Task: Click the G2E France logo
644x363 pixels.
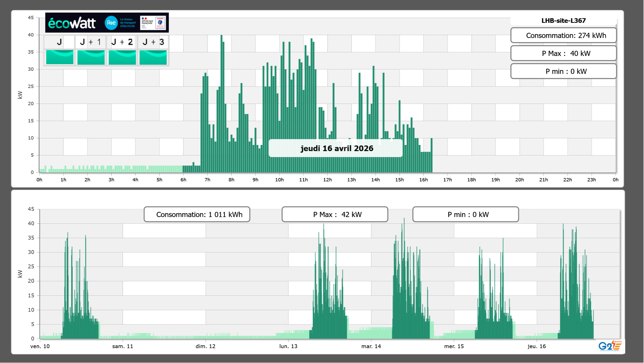Action: [610, 346]
